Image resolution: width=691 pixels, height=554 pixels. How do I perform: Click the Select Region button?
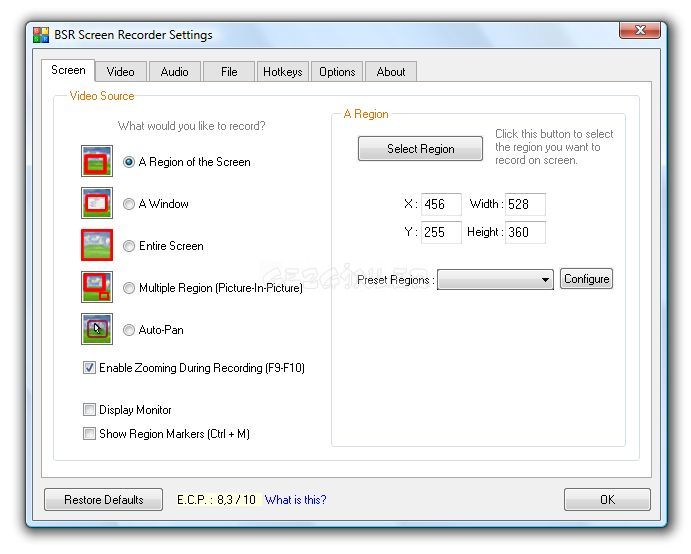pyautogui.click(x=420, y=149)
